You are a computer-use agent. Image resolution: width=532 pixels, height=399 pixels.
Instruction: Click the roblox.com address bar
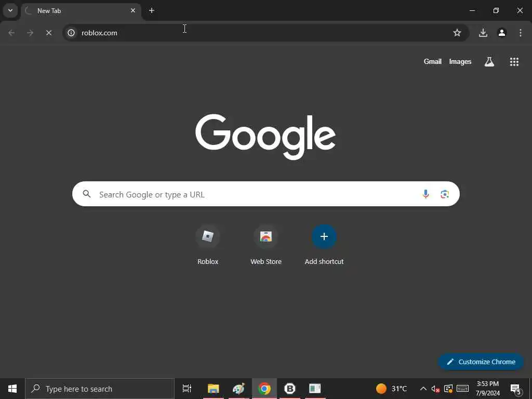coord(265,33)
